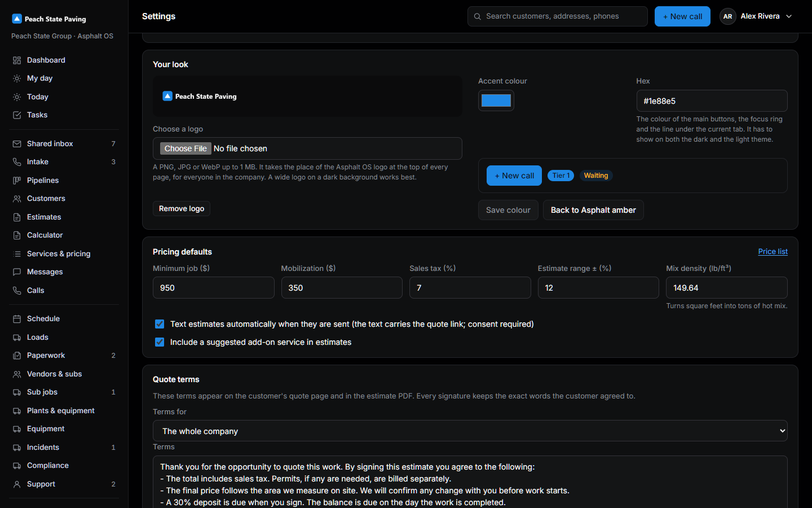Click the Save colour button
Image resolution: width=812 pixels, height=508 pixels.
pos(508,210)
